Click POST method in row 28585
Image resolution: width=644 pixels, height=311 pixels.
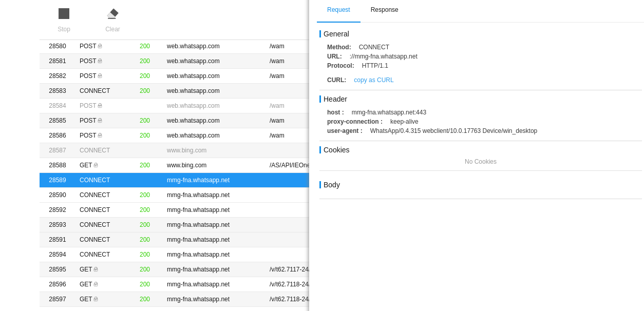(x=88, y=121)
